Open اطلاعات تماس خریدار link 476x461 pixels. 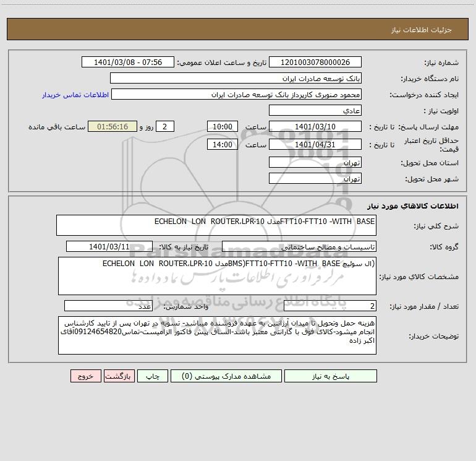pyautogui.click(x=75, y=95)
